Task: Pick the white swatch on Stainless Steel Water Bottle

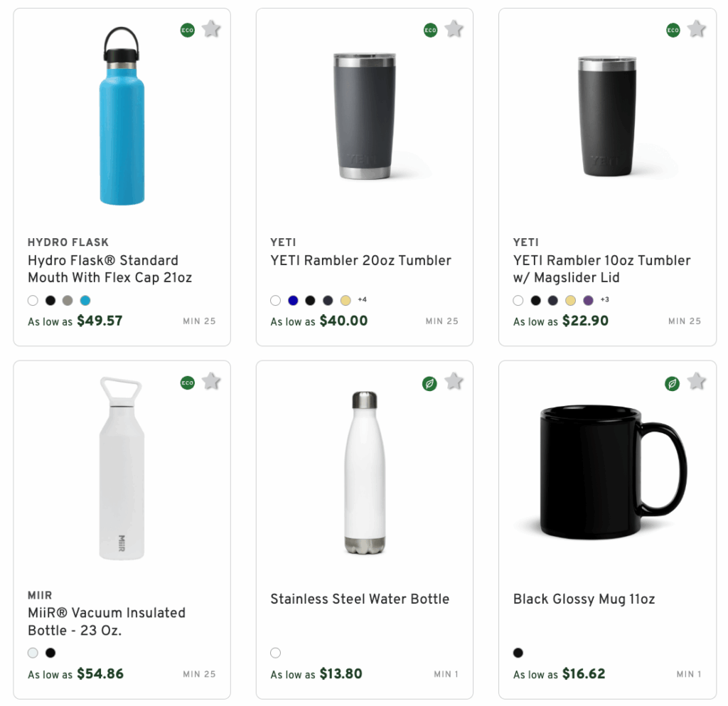Action: (x=275, y=653)
